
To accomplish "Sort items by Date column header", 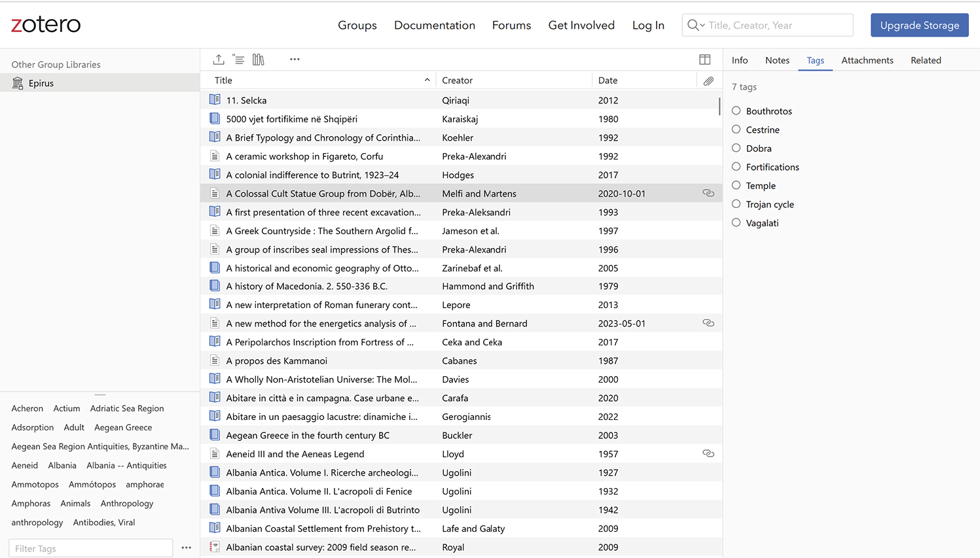I will [x=608, y=80].
